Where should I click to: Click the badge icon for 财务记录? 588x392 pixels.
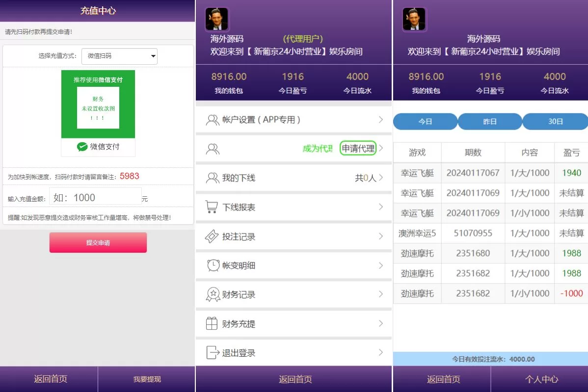(213, 294)
